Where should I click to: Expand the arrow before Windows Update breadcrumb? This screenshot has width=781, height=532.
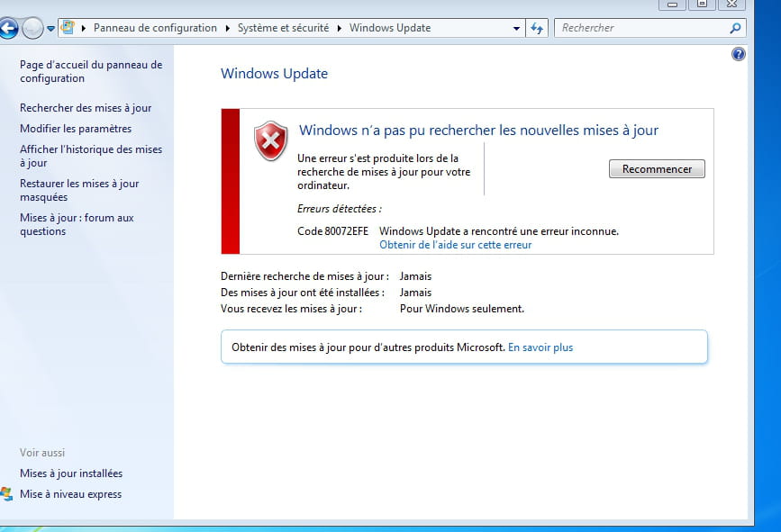[340, 28]
